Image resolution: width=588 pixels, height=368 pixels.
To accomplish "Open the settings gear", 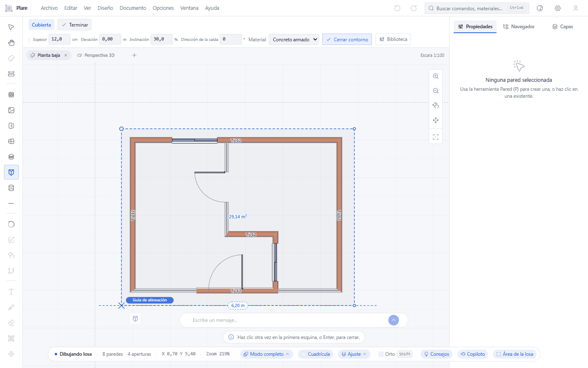I will click(558, 8).
